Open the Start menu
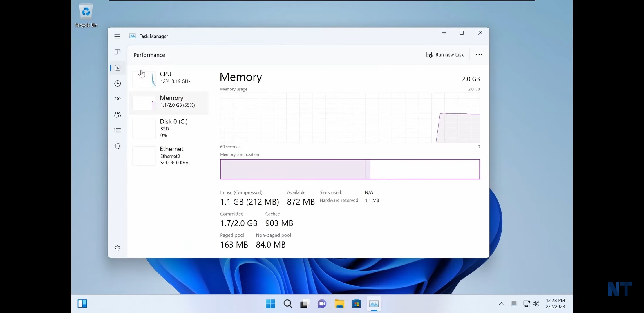644x313 pixels. pyautogui.click(x=270, y=304)
